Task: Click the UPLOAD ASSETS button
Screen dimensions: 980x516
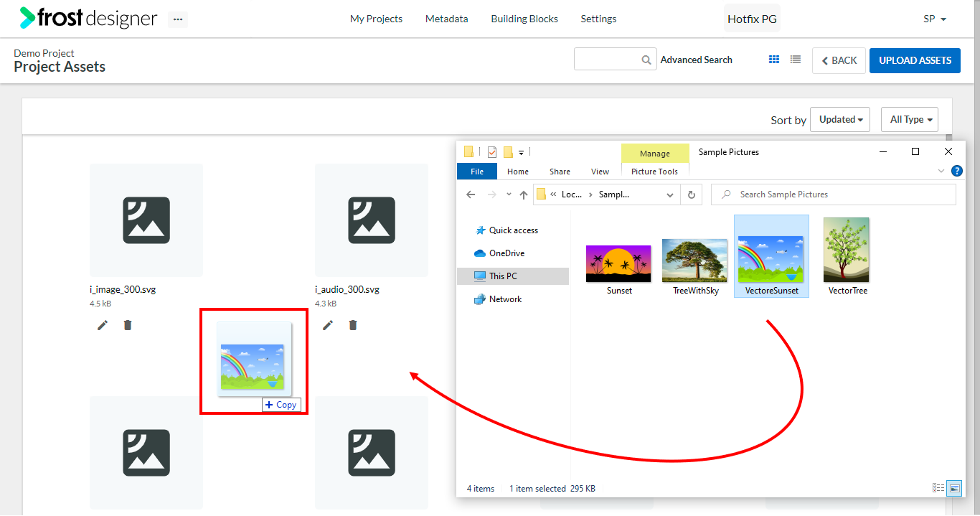Action: [915, 60]
